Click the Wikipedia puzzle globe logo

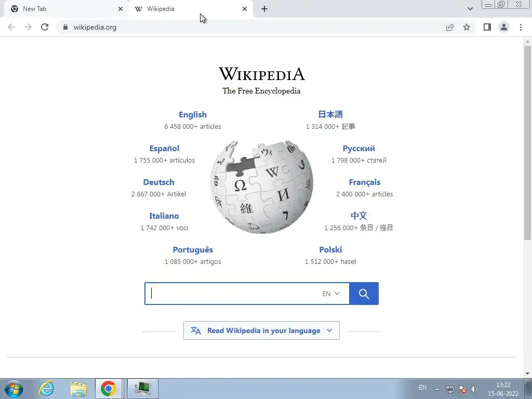(262, 187)
